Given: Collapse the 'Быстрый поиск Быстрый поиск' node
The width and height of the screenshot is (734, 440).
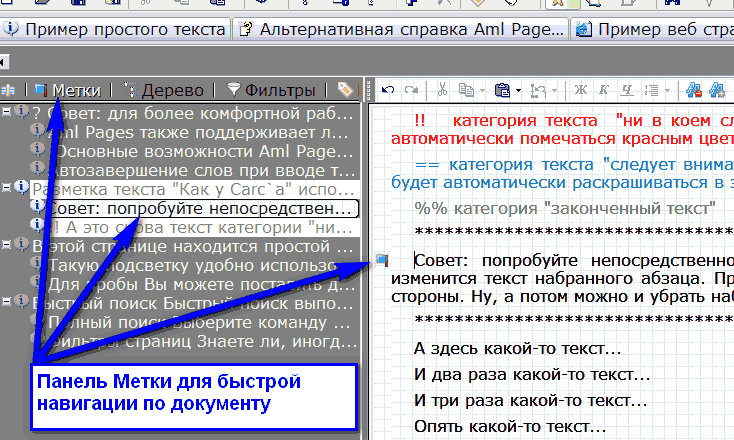Looking at the screenshot, I should click(7, 301).
